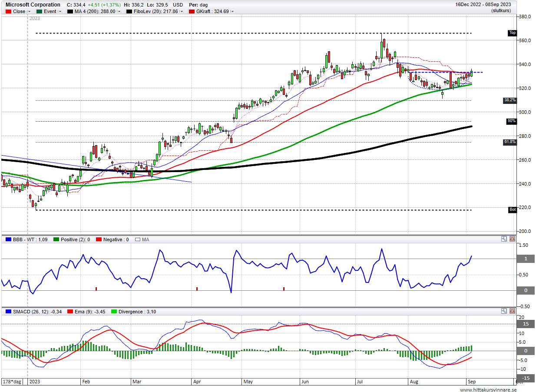Screen dimensions: 536x392
Task: Close the BBB-WT indicator panel
Action: click(x=512, y=239)
